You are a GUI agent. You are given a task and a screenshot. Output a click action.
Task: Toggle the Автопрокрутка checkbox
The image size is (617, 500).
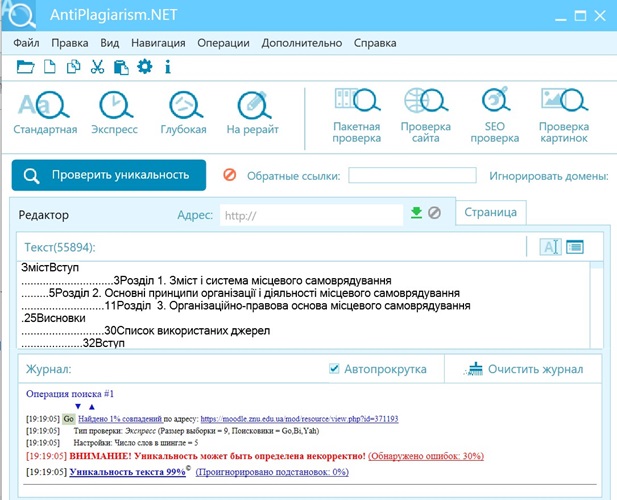click(x=334, y=369)
